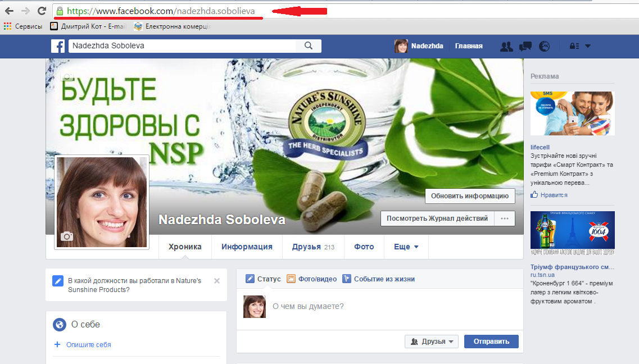639x364 pixels.
Task: Click the Отправить post button
Action: (492, 342)
